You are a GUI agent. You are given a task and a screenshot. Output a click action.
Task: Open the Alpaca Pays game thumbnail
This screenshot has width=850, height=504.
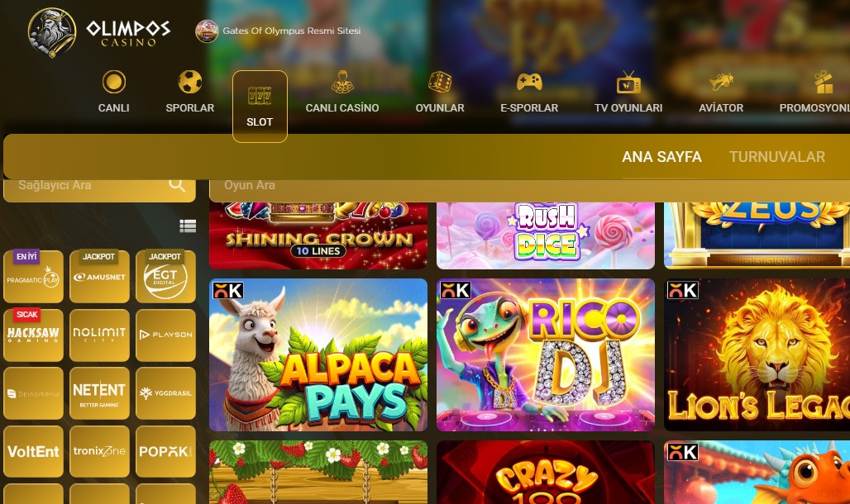coord(318,355)
